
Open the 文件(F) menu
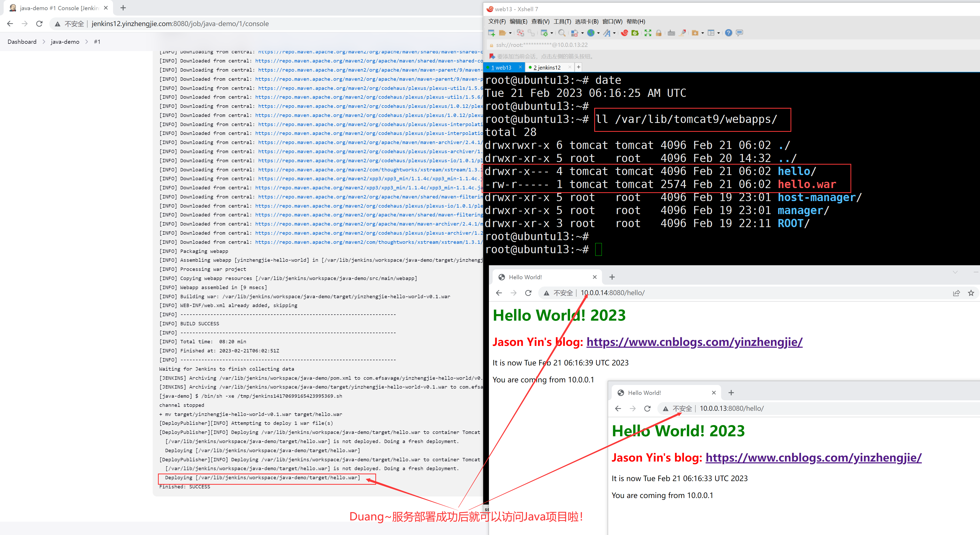(x=497, y=21)
